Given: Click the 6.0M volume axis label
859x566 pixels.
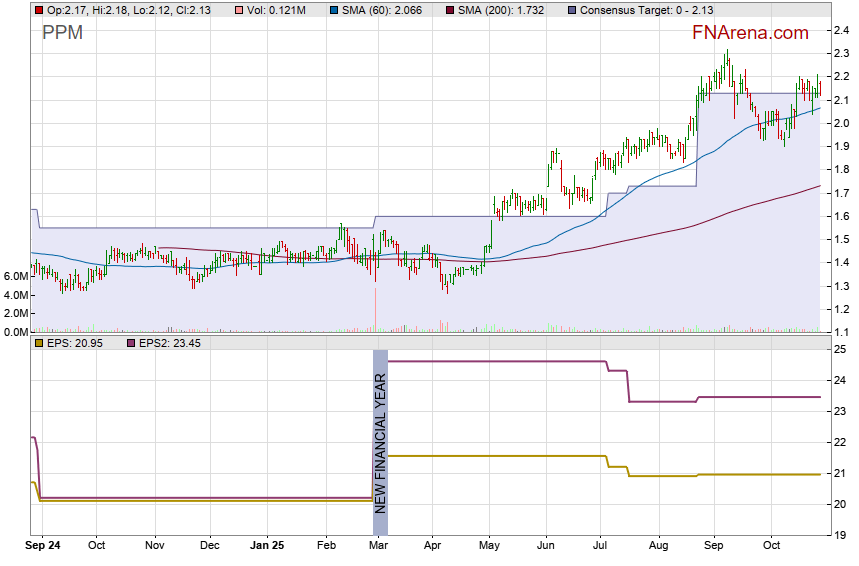Looking at the screenshot, I should 14,276.
